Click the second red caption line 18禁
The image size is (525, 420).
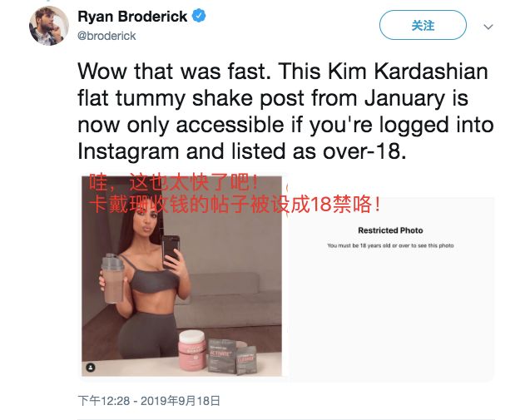(x=235, y=205)
